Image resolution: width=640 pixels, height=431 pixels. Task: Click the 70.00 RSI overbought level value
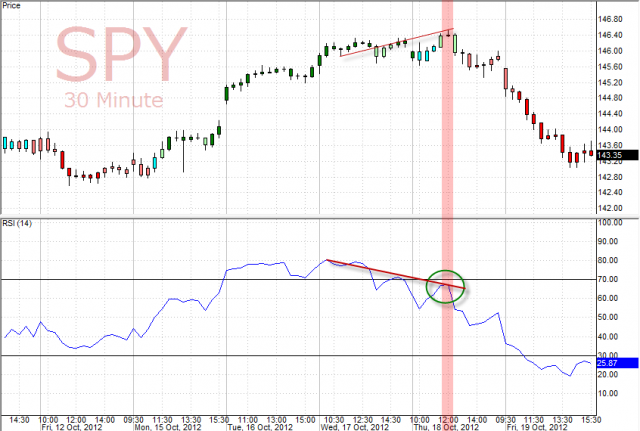pyautogui.click(x=610, y=280)
